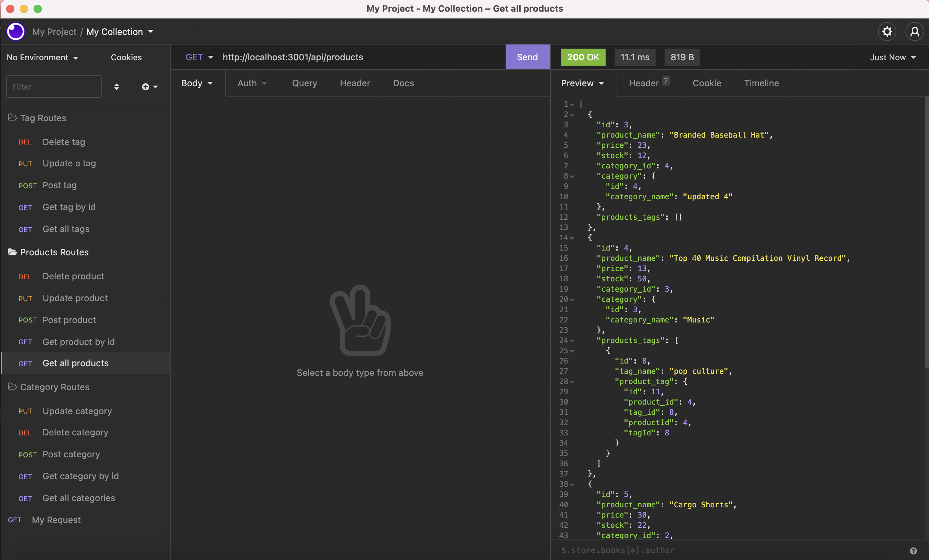The height and width of the screenshot is (560, 929).
Task: Click the user account icon
Action: tap(914, 31)
